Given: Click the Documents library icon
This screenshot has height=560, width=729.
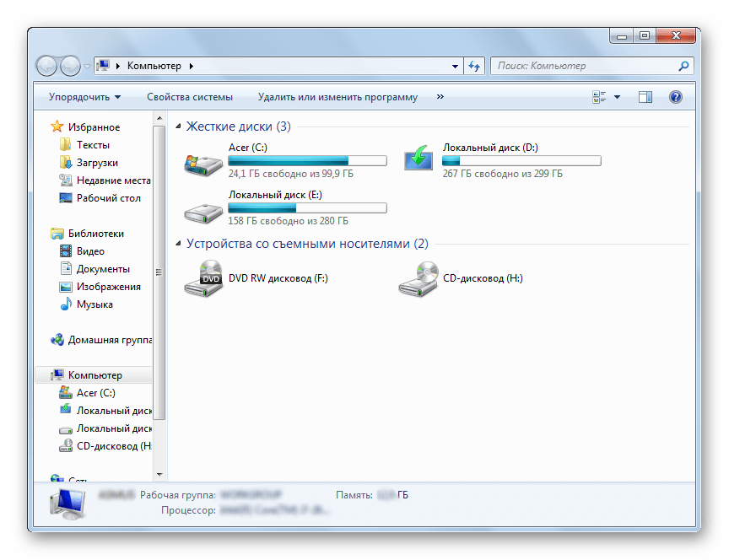Looking at the screenshot, I should point(66,268).
